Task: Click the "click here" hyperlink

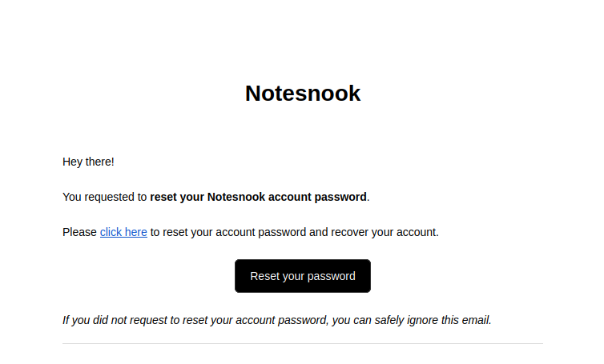Action: (123, 233)
